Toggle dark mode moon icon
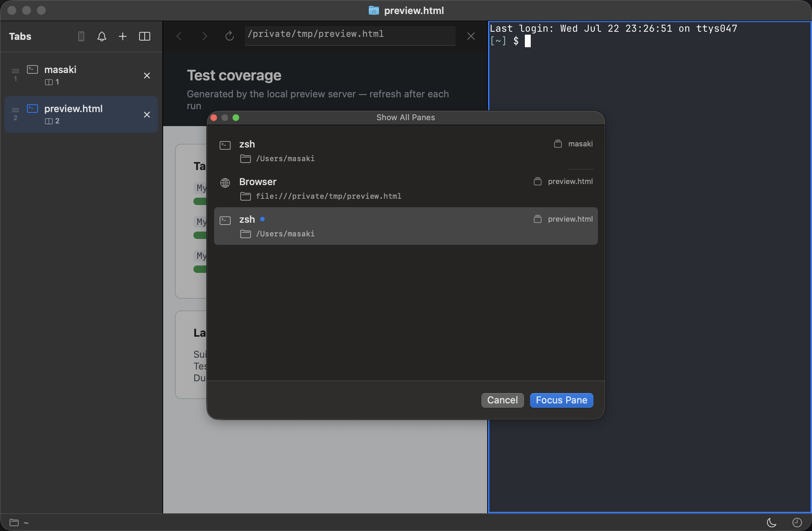 [x=771, y=523]
